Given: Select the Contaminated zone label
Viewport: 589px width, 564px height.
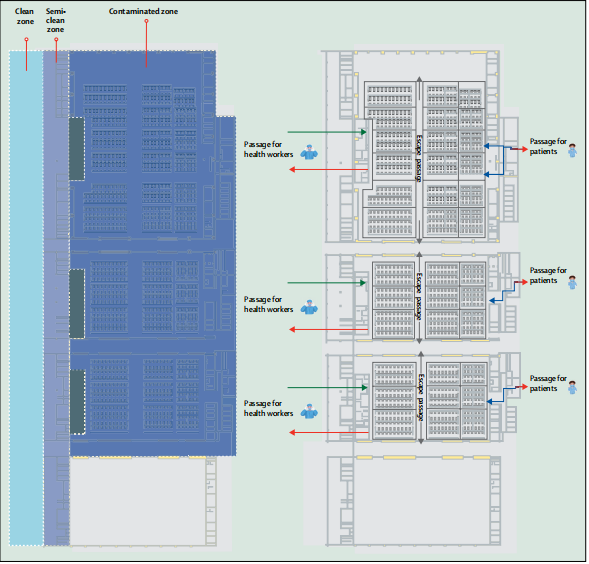Looking at the screenshot, I should pyautogui.click(x=143, y=11).
